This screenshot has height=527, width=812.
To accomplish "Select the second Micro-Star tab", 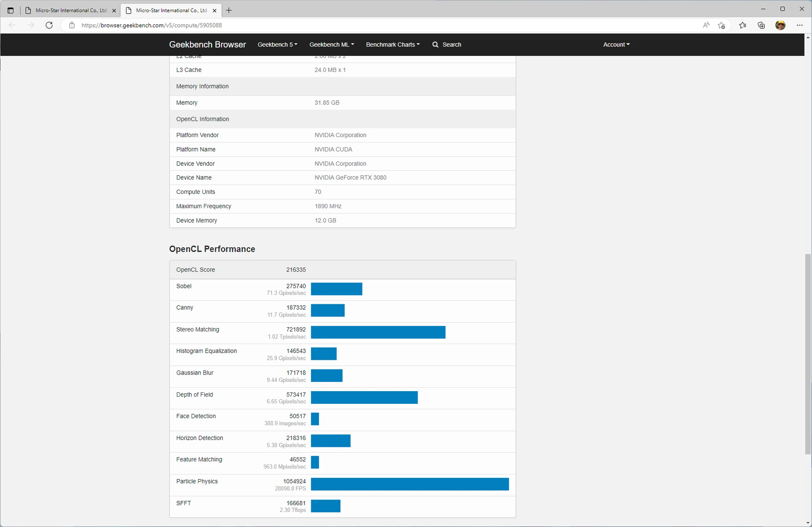I will pyautogui.click(x=171, y=11).
